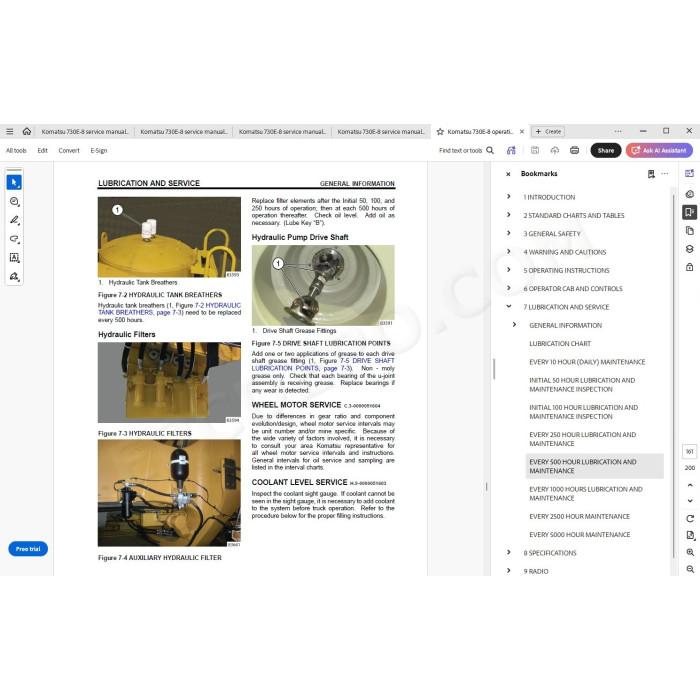
Task: Click the page number 161 field
Action: click(690, 451)
